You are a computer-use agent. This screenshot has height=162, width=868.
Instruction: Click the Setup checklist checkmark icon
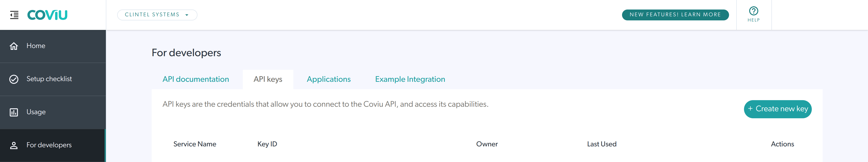tap(14, 79)
